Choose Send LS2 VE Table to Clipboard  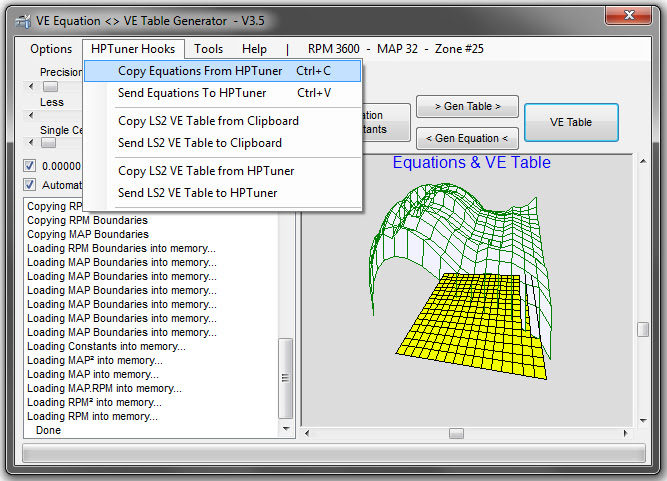[x=222, y=143]
